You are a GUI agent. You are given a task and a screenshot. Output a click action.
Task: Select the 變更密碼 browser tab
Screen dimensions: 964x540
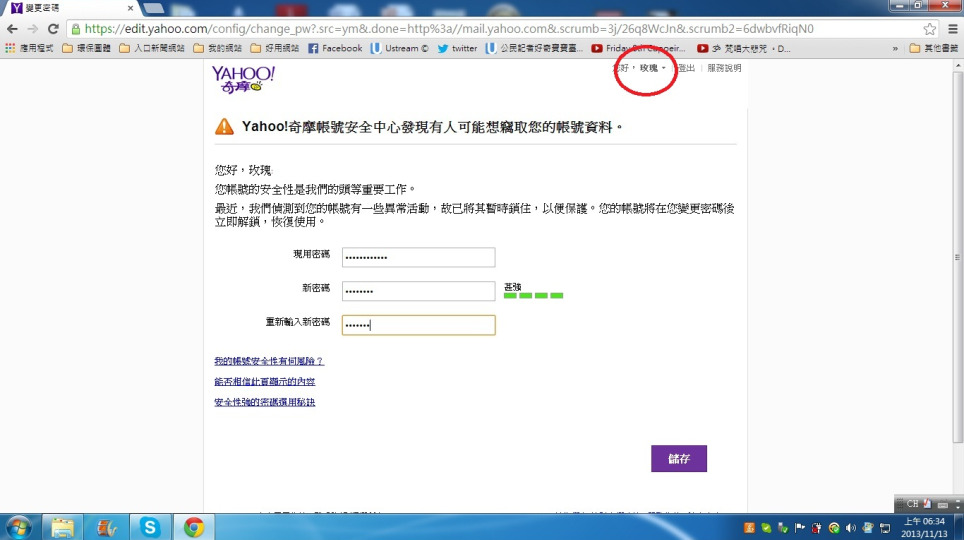pos(60,7)
